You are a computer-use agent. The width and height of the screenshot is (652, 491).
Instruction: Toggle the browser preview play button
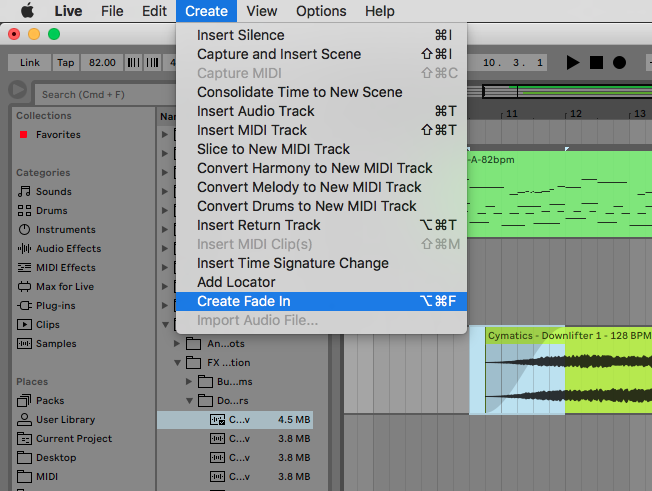point(17,89)
